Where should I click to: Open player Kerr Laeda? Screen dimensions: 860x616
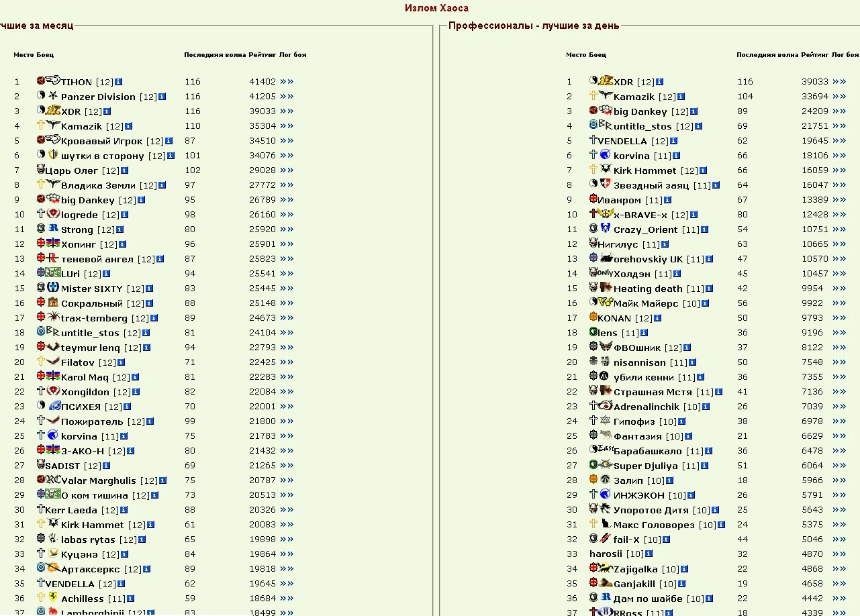tap(71, 510)
